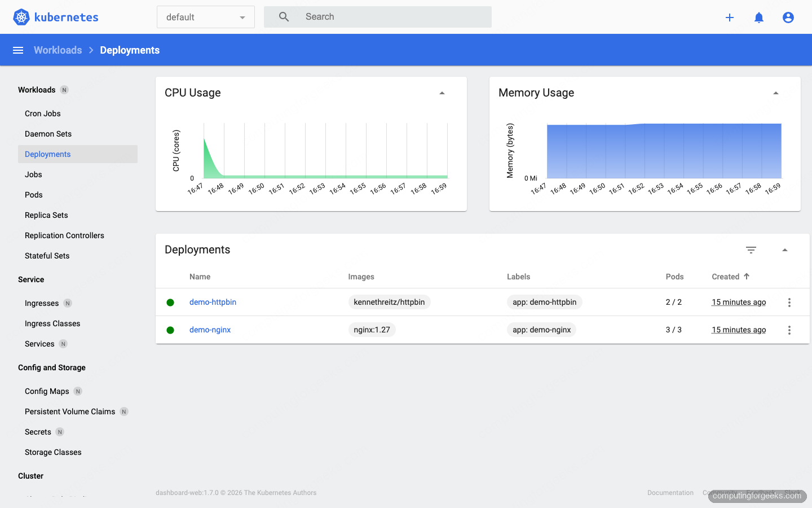
Task: Click the search magnifier icon
Action: point(284,16)
